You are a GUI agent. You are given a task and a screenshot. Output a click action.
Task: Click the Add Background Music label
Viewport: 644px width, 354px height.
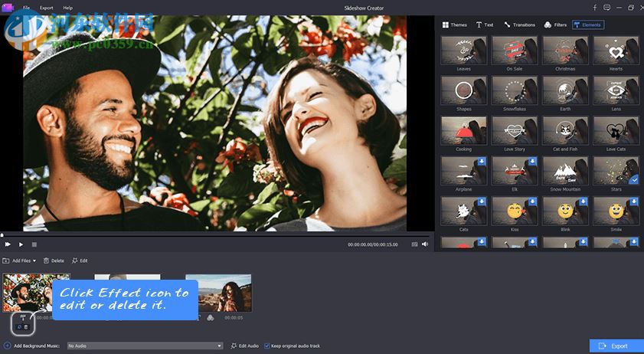pos(37,346)
